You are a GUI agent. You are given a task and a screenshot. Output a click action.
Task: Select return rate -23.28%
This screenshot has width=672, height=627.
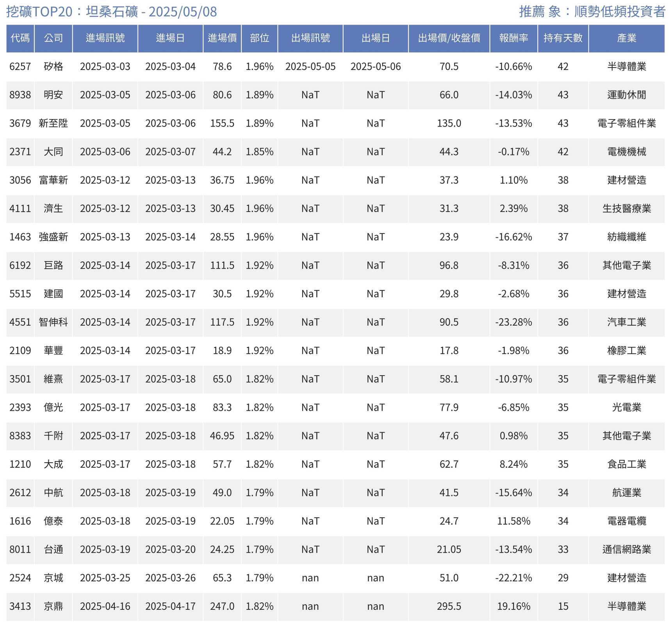pos(513,322)
